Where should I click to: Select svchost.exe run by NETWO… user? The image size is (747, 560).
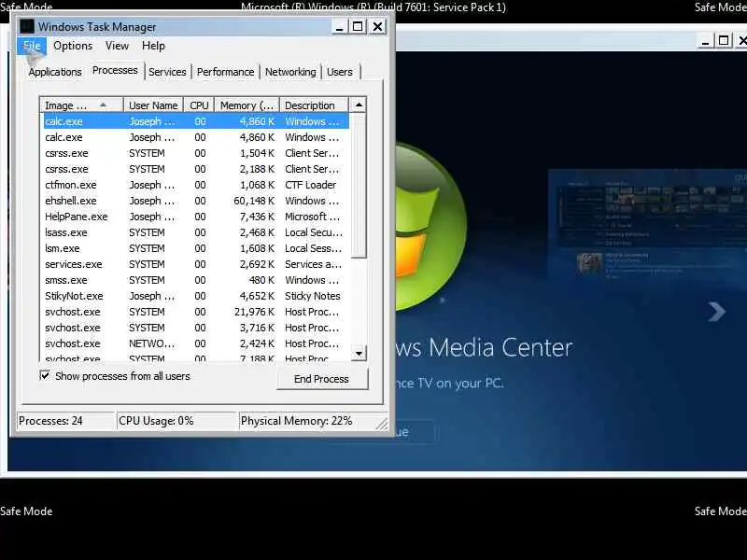pos(196,343)
